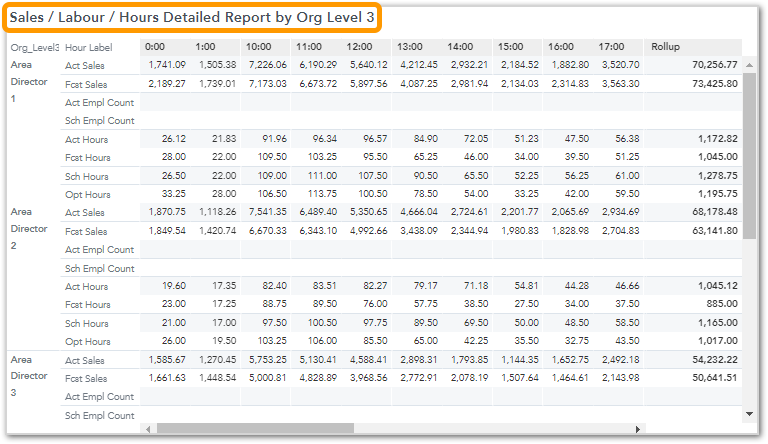Click the vertical scrollbar down arrow
768x444 pixels.
pos(749,413)
